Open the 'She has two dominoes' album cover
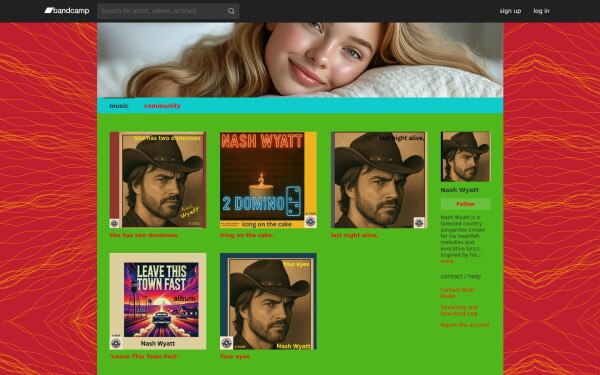 point(158,180)
